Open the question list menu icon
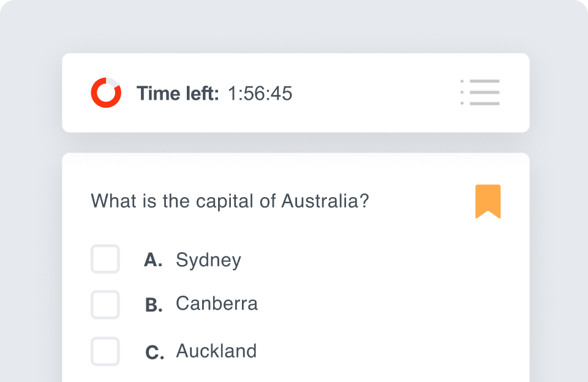The width and height of the screenshot is (588, 382). click(x=480, y=92)
